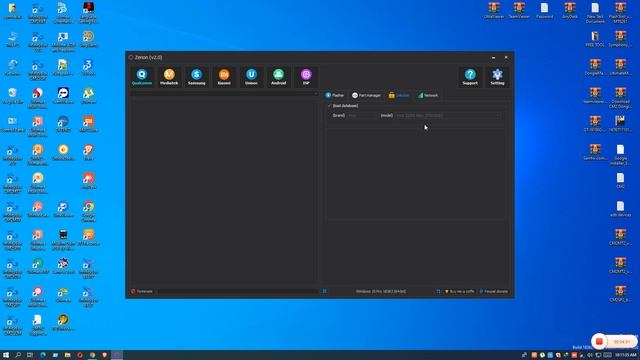The image size is (640, 360).
Task: Expand the Model dropdown
Action: [448, 116]
